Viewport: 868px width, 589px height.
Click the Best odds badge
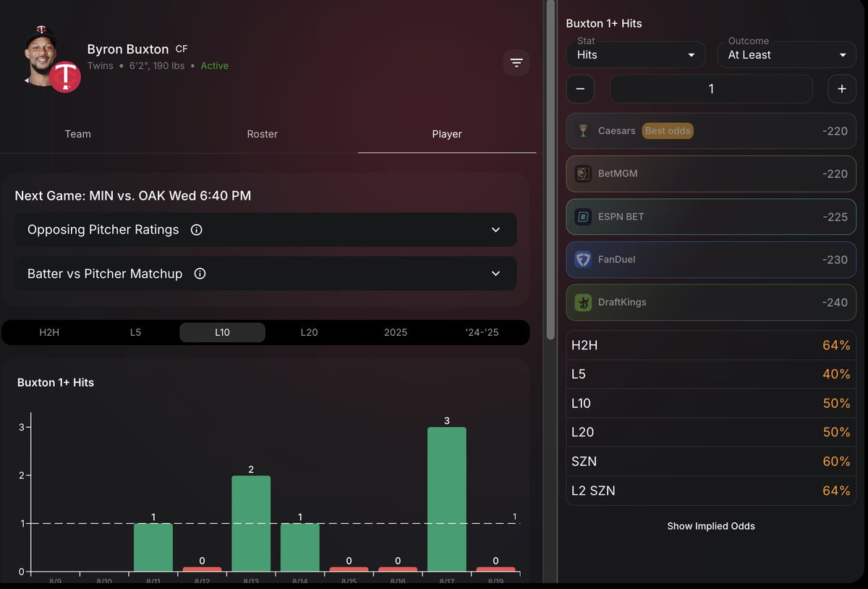(668, 131)
